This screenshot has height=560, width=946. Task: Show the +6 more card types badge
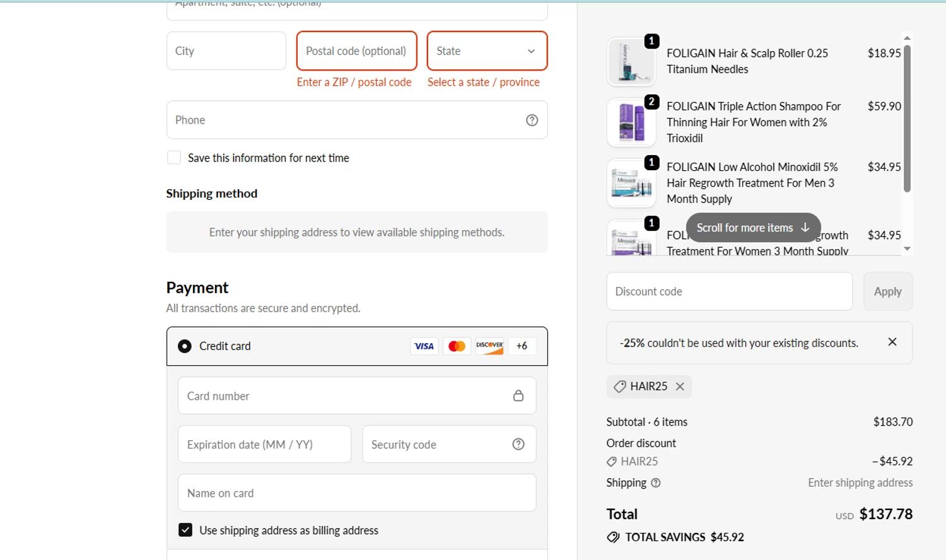[x=522, y=346]
